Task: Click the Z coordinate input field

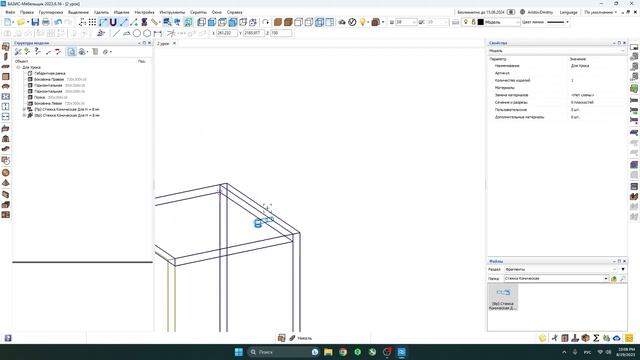Action: pyautogui.click(x=281, y=33)
